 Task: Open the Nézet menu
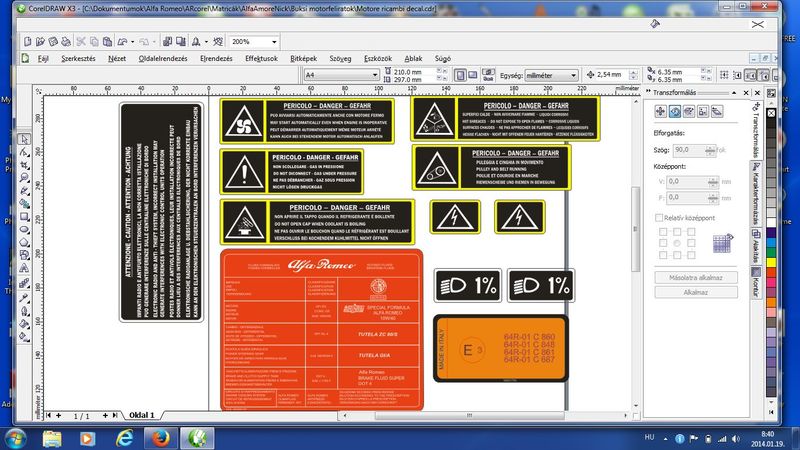click(117, 59)
